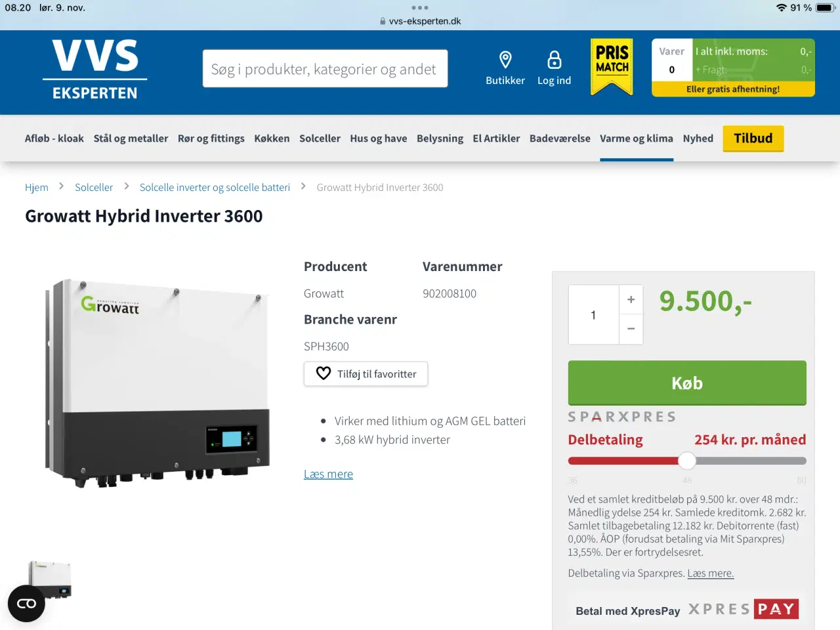Select the quantity input field

tap(594, 315)
